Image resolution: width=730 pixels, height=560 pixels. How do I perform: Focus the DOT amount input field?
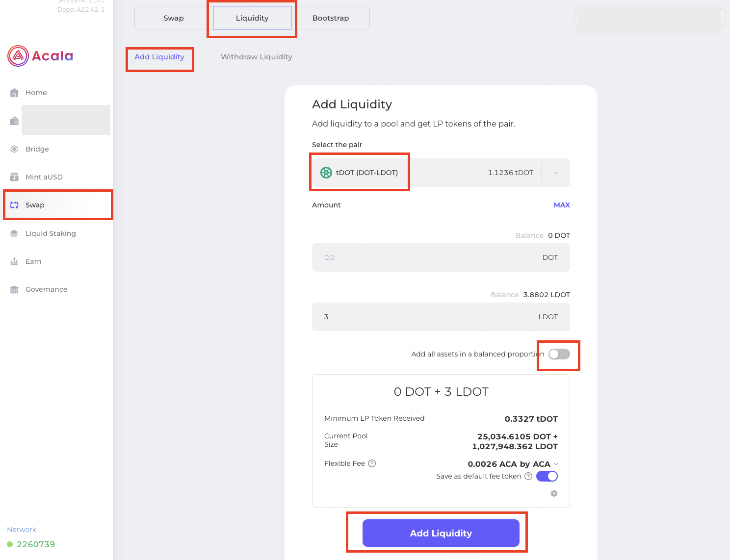pyautogui.click(x=441, y=257)
